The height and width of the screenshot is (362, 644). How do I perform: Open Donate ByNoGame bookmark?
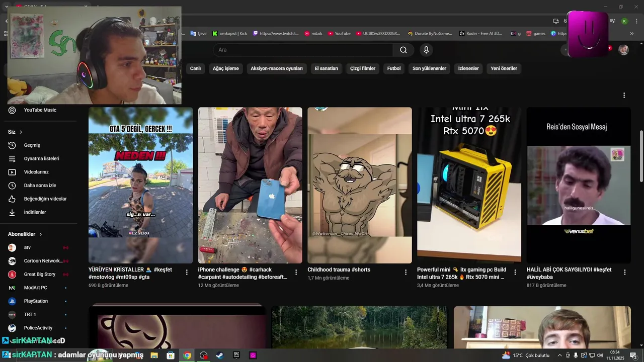[430, 34]
